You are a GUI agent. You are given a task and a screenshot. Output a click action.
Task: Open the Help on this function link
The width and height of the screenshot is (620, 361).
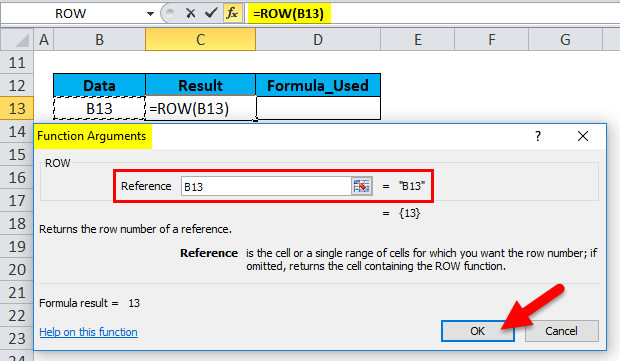89,332
